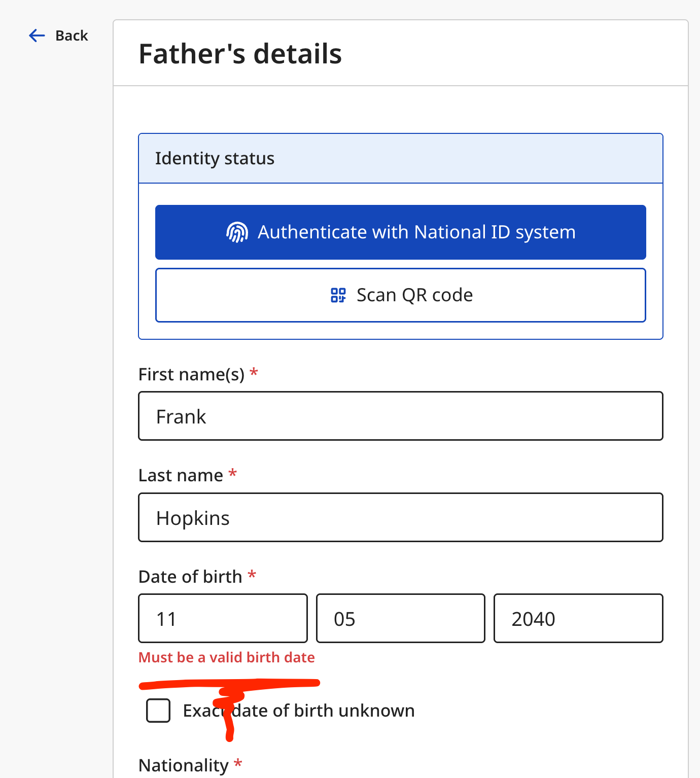Focus the First name(s) field containing Frank
The height and width of the screenshot is (778, 700).
coord(401,416)
